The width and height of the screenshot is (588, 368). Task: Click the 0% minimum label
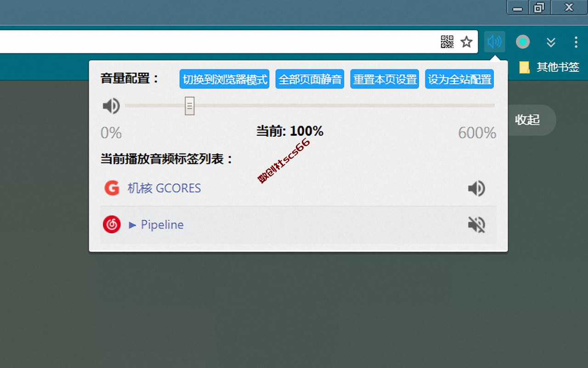click(x=111, y=133)
